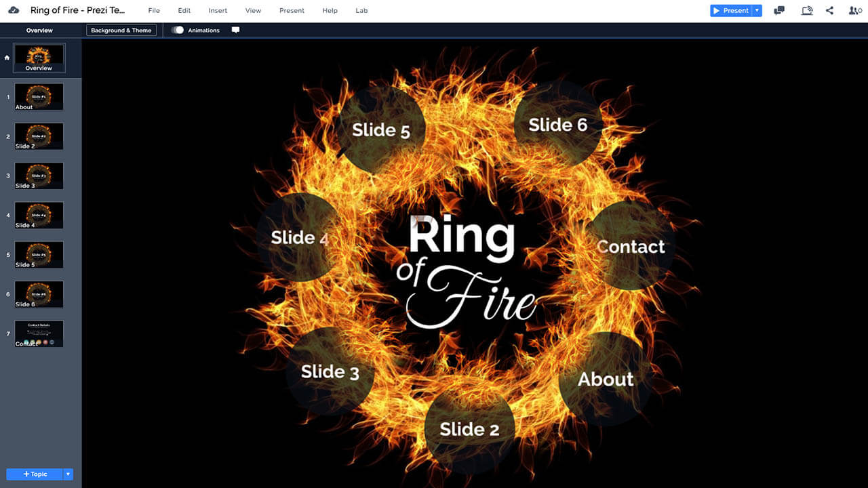Toggle the Animations switch

coord(178,30)
